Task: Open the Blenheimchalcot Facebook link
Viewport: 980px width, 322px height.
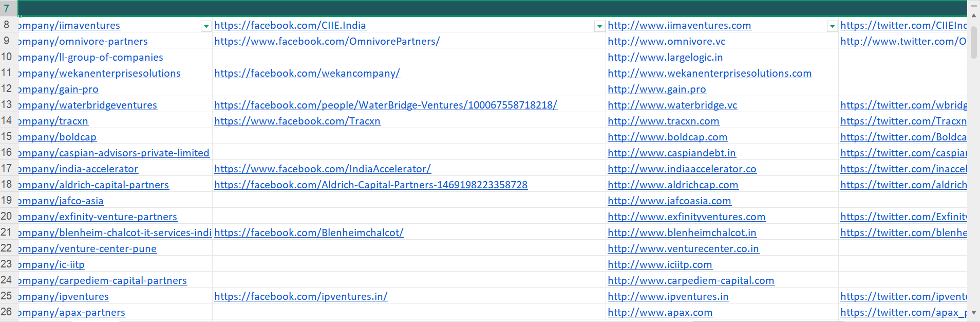Action: pyautogui.click(x=309, y=233)
